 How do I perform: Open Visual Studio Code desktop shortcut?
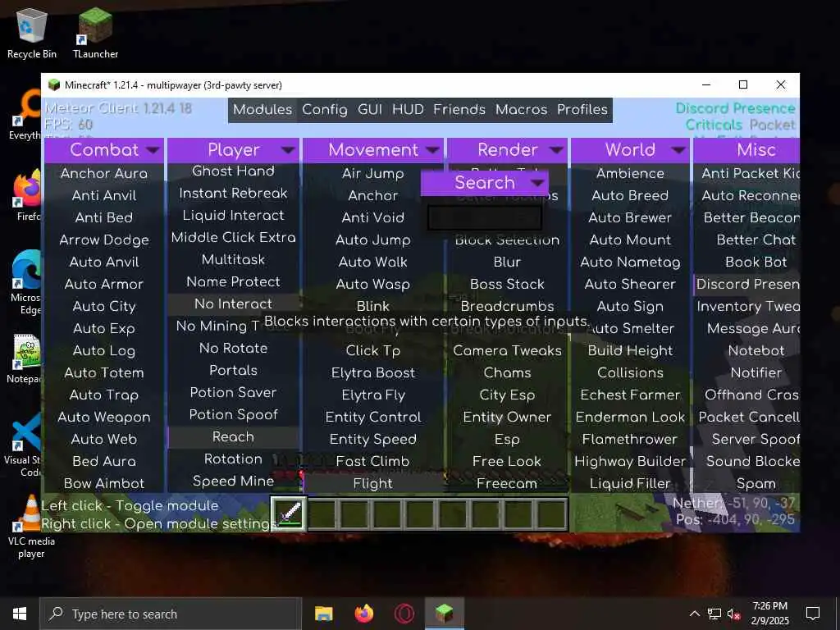pyautogui.click(x=25, y=445)
